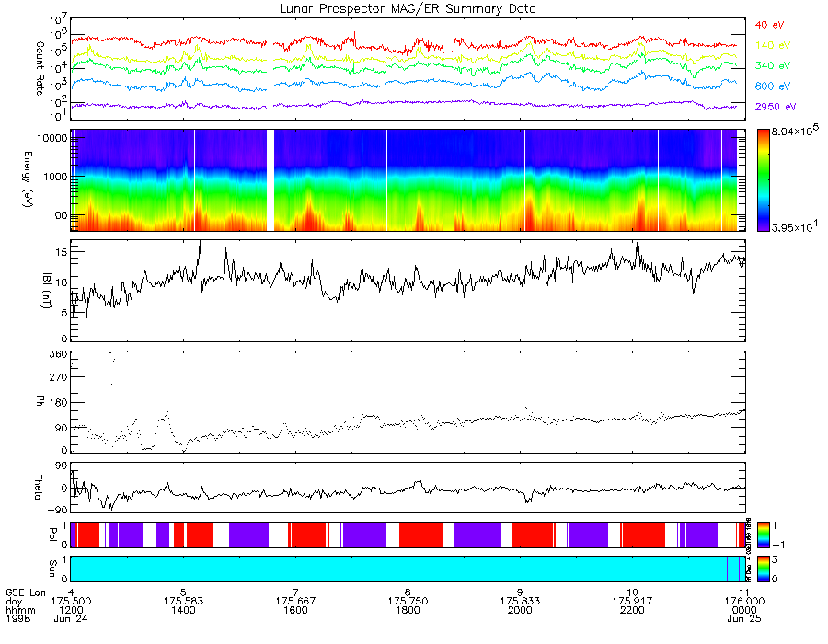Select the purple '2950 eV' legend label

coord(776,107)
